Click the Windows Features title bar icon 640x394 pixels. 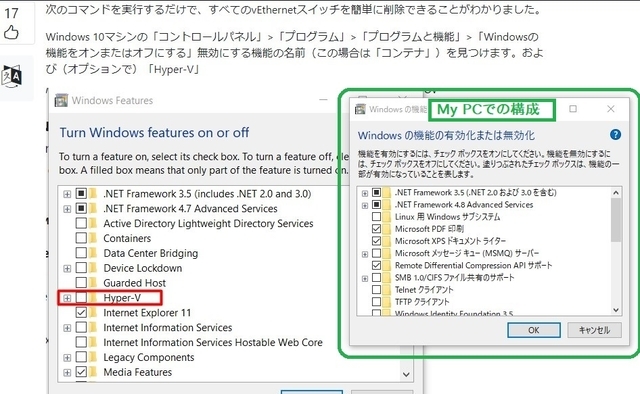click(61, 100)
